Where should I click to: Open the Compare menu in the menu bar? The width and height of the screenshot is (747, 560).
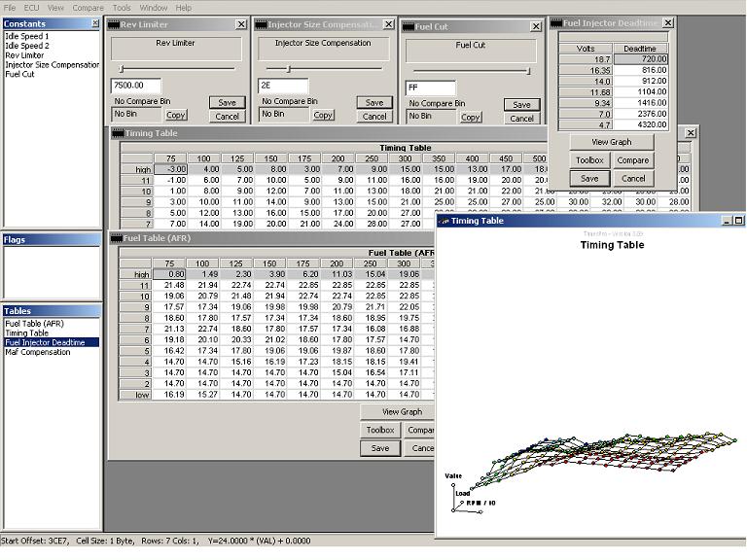point(88,7)
